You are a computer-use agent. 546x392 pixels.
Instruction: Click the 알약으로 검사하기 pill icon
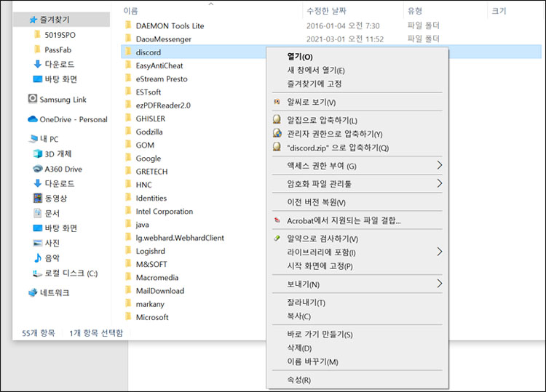point(277,239)
